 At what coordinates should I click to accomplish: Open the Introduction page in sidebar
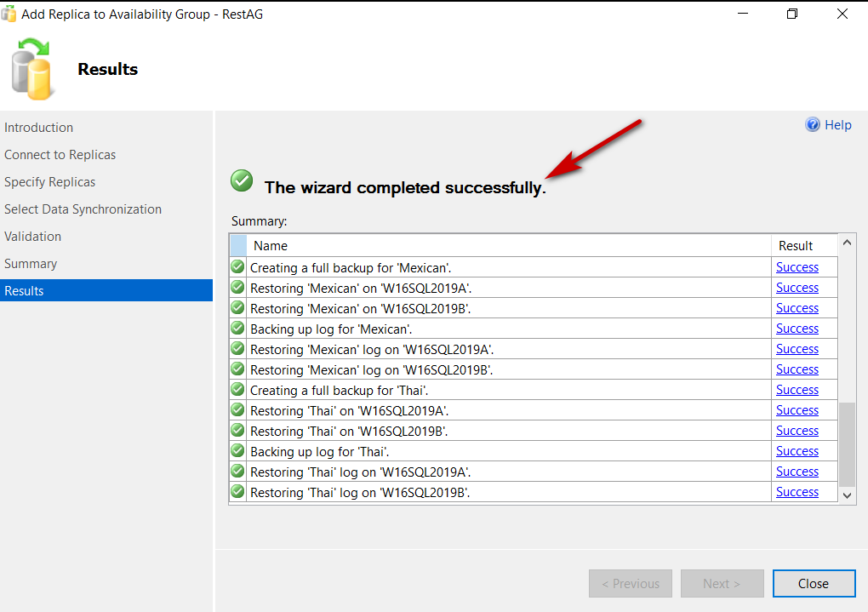pyautogui.click(x=39, y=128)
